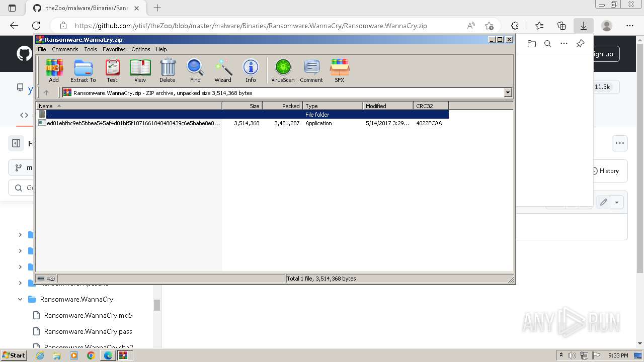Open the Tools menu
Viewport: 644px width, 362px height.
pos(91,49)
